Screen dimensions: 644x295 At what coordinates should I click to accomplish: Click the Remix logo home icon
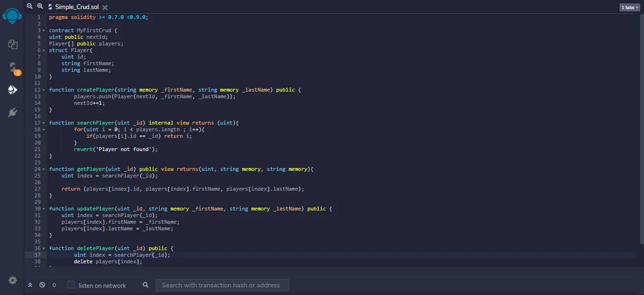click(12, 16)
